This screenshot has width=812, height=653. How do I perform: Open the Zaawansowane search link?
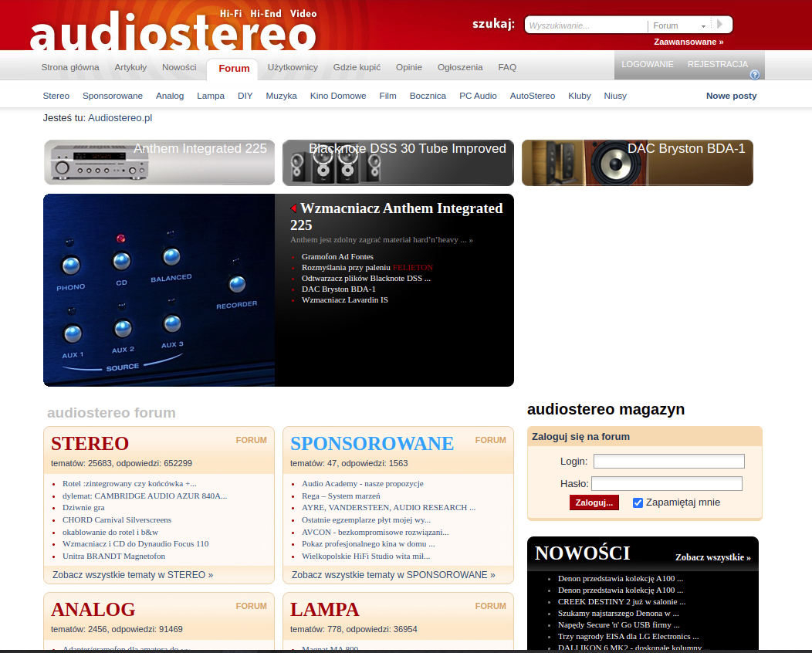(x=689, y=42)
